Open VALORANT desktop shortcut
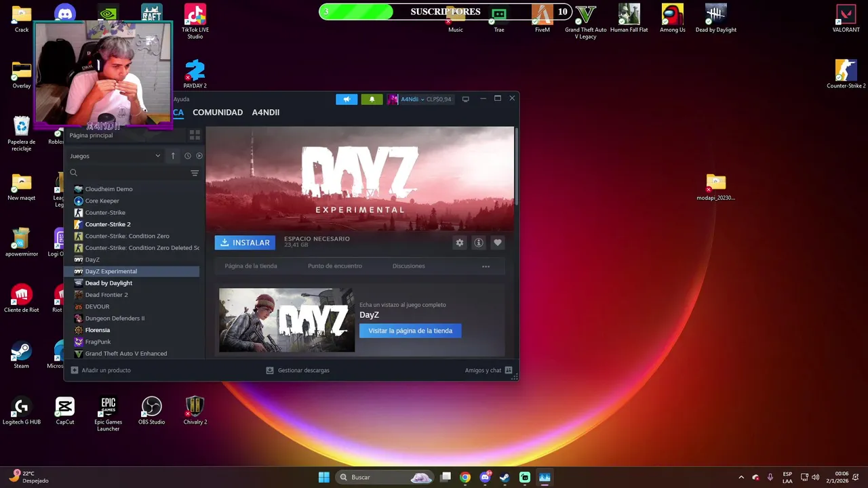The height and width of the screenshot is (488, 868). tap(846, 18)
